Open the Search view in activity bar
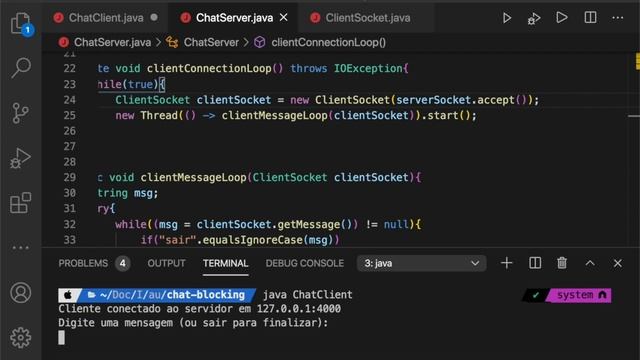Image resolution: width=640 pixels, height=360 pixels. tap(20, 68)
